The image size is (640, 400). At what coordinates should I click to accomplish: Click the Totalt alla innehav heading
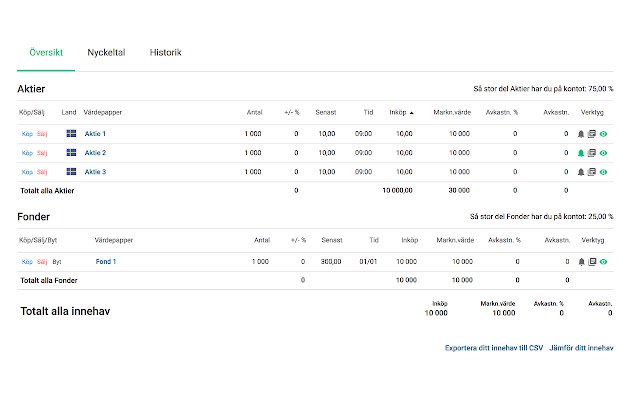coord(65,311)
